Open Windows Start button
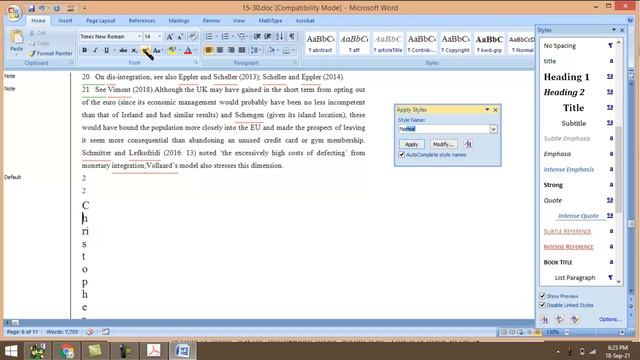The image size is (640, 360). [x=11, y=351]
